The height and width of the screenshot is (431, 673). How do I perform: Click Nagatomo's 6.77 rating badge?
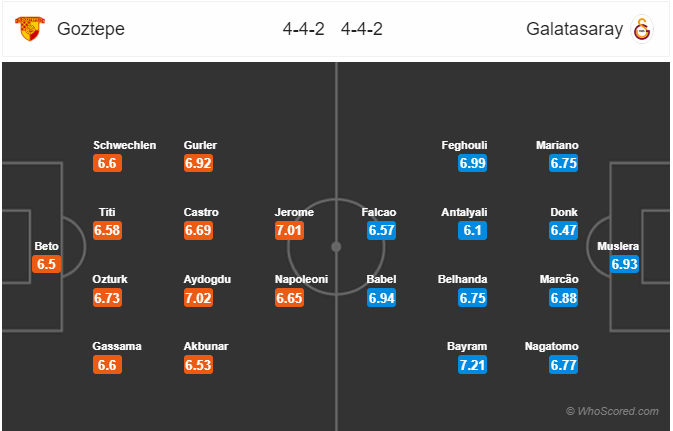click(564, 365)
